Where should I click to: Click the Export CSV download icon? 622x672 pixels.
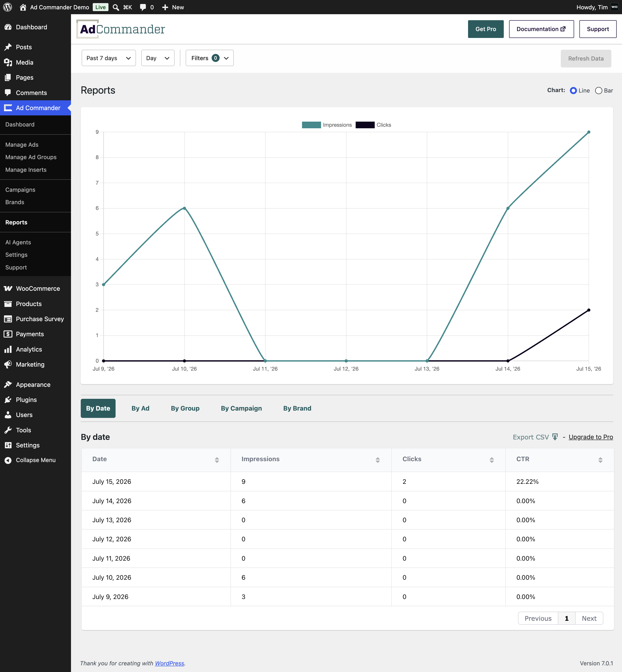(555, 437)
